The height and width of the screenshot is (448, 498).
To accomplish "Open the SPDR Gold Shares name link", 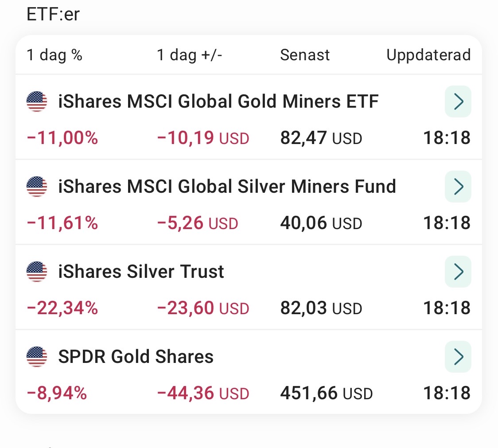I will point(136,357).
